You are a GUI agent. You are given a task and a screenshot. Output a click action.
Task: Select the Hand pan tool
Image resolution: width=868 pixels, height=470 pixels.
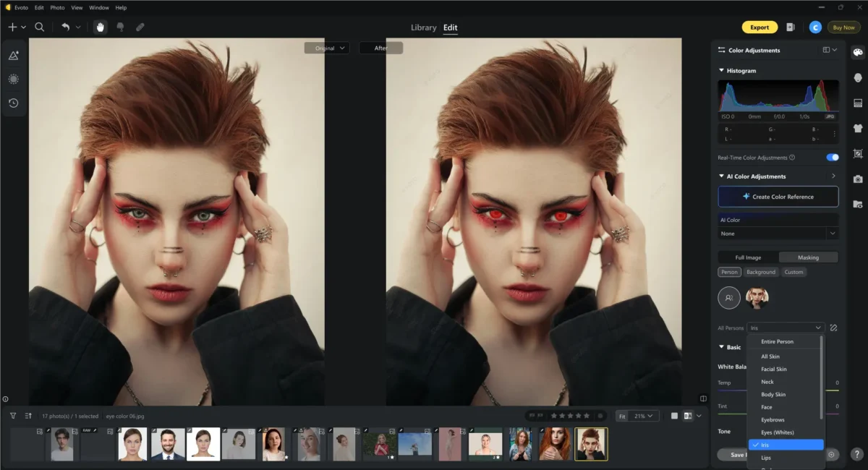pos(101,27)
